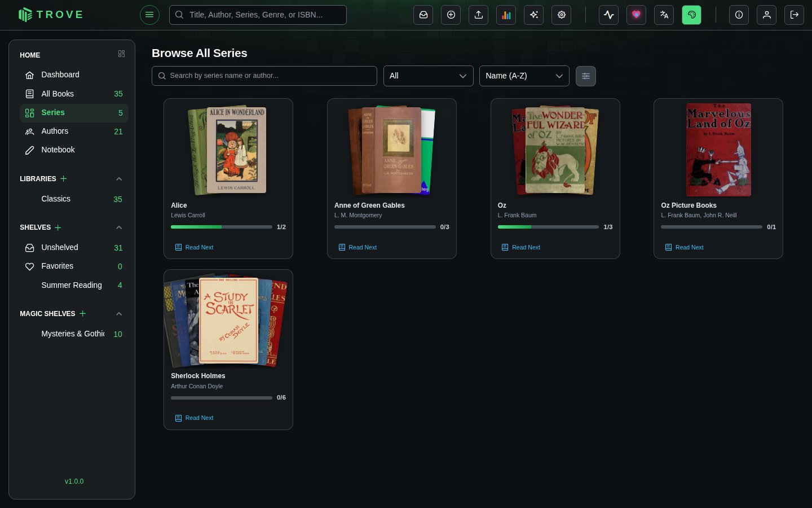Click the sparkles magic icon
Image resolution: width=812 pixels, height=508 pixels.
pos(533,15)
